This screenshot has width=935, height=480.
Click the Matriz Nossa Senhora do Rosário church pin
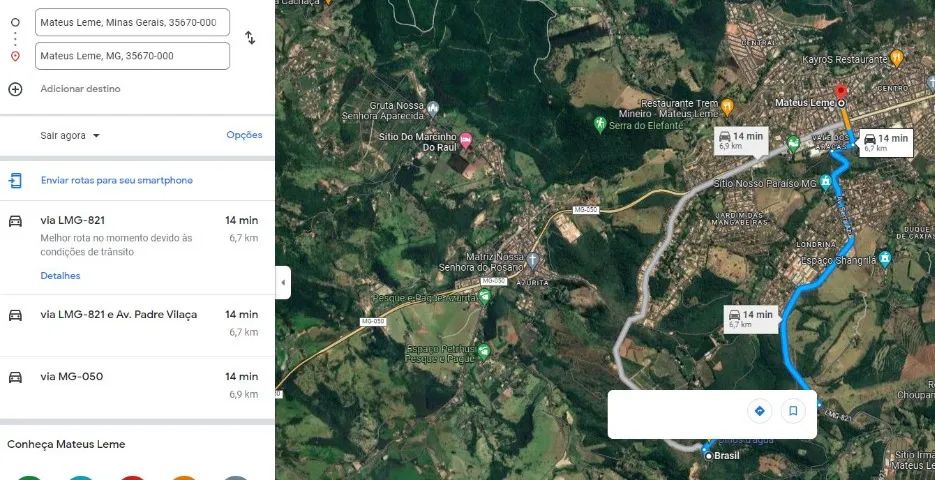532,260
